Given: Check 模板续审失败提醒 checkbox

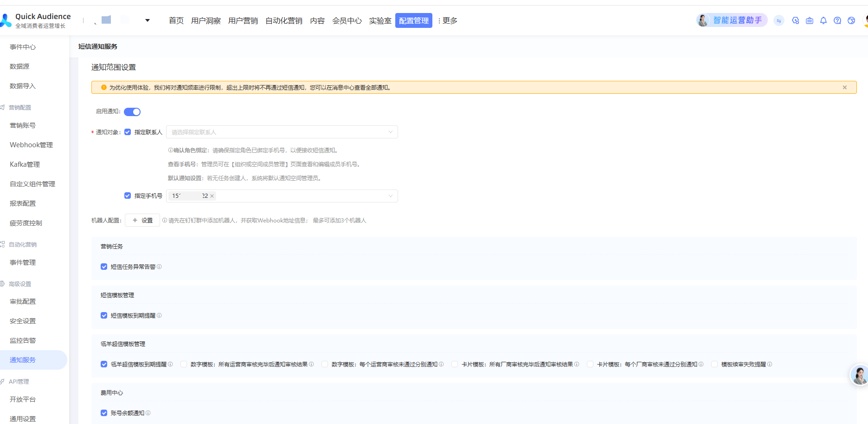Looking at the screenshot, I should 714,364.
